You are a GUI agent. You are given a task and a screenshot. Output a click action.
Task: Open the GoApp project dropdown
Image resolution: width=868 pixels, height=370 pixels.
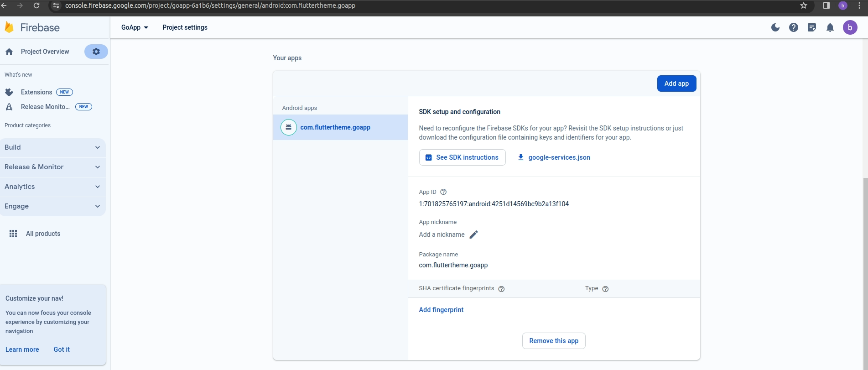point(135,27)
